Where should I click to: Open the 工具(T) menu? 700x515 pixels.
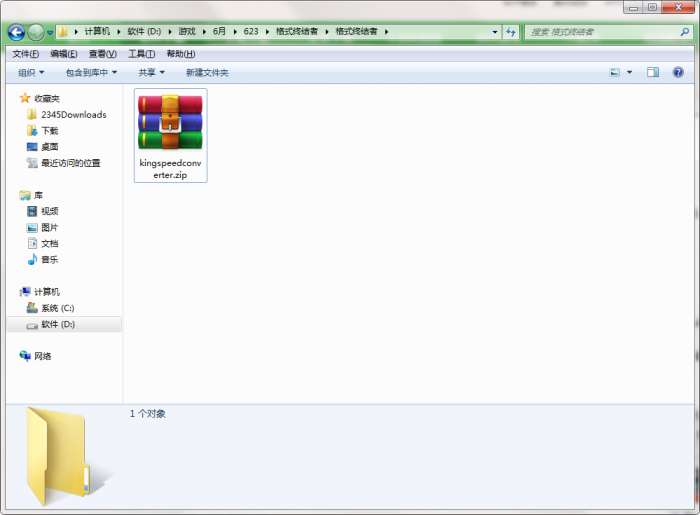tap(142, 54)
